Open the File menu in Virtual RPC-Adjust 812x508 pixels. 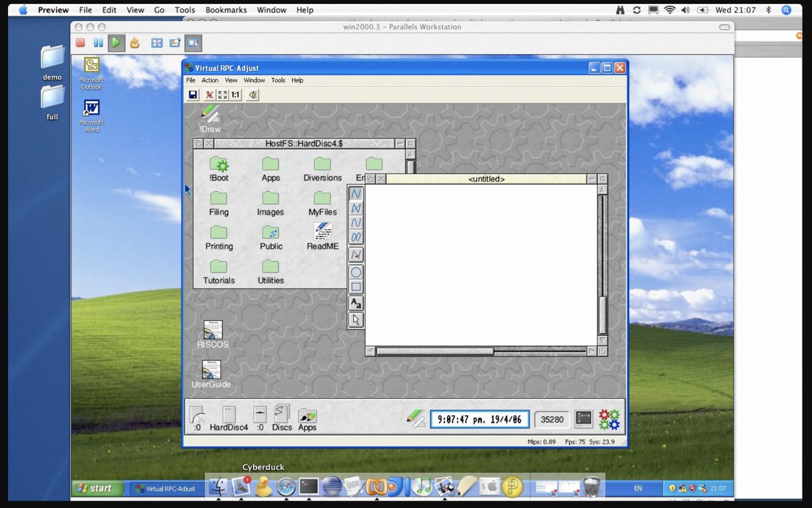coord(191,80)
